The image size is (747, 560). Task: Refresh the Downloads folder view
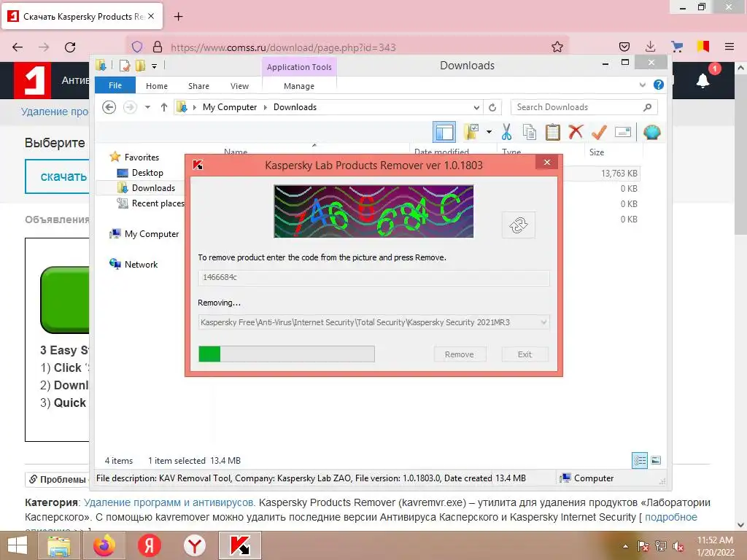pyautogui.click(x=492, y=107)
